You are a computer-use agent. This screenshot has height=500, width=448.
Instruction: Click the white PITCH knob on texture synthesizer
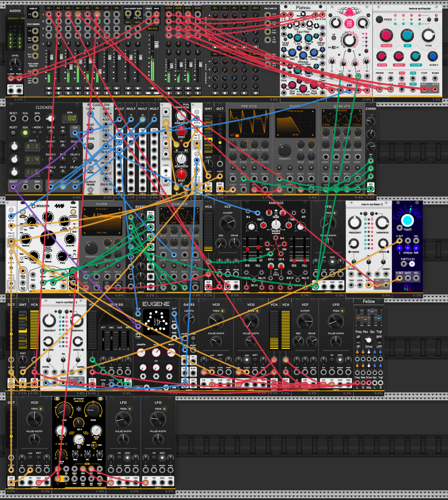pyautogui.click(x=428, y=35)
